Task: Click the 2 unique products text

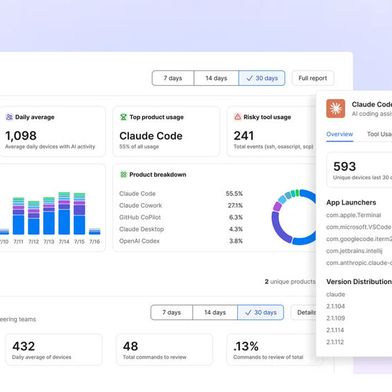Action: pos(290,282)
